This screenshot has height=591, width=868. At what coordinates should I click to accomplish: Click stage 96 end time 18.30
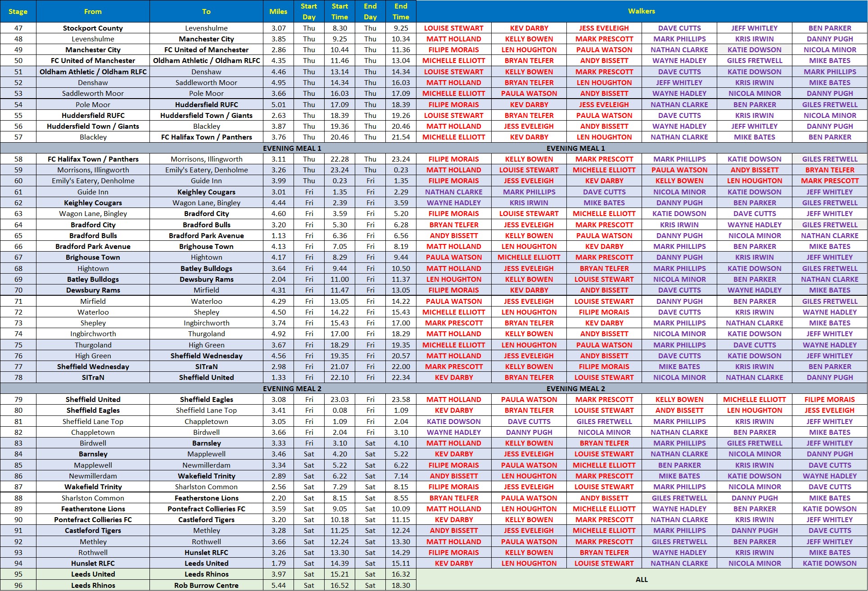tap(401, 585)
